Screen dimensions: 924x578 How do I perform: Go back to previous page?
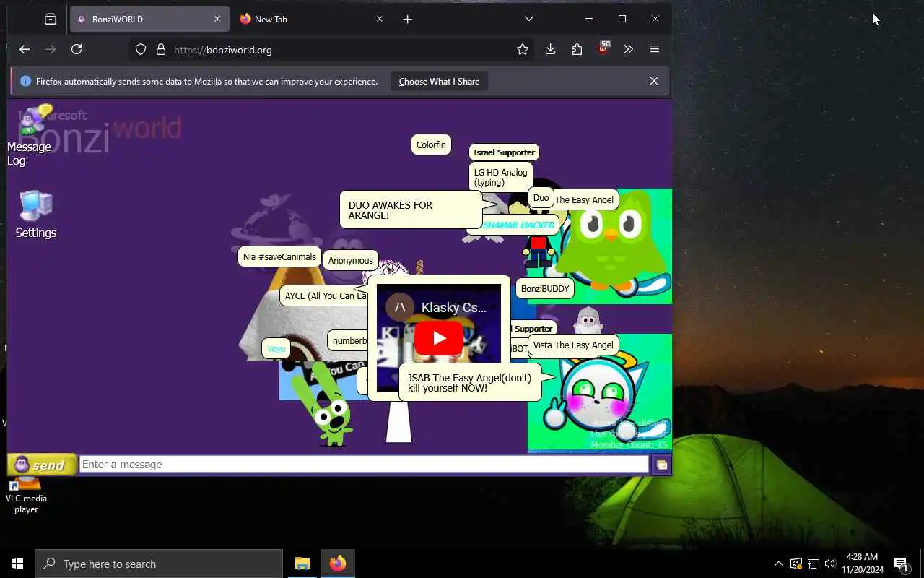25,49
